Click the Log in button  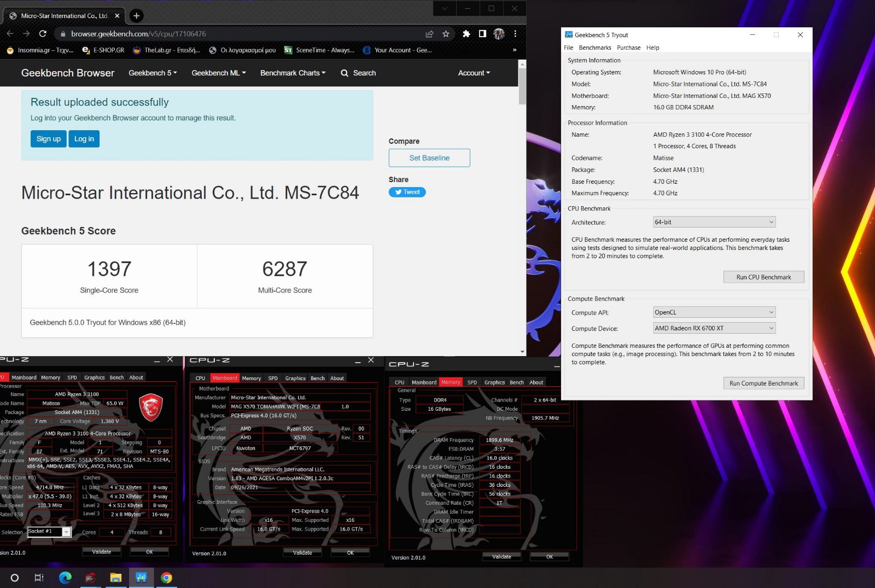pos(84,139)
